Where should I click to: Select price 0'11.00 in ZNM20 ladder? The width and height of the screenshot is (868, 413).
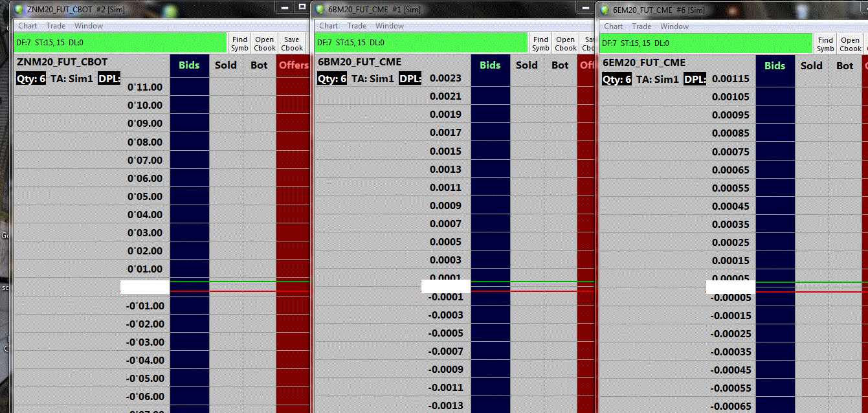point(145,87)
